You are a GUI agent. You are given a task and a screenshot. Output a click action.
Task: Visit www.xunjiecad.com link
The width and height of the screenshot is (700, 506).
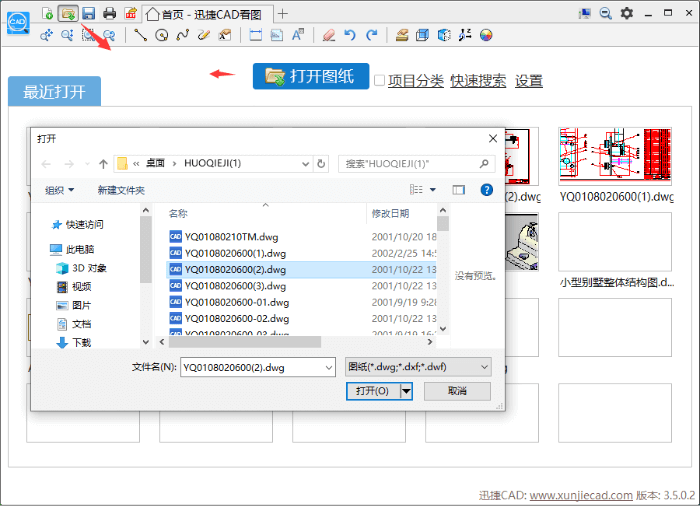[581, 495]
